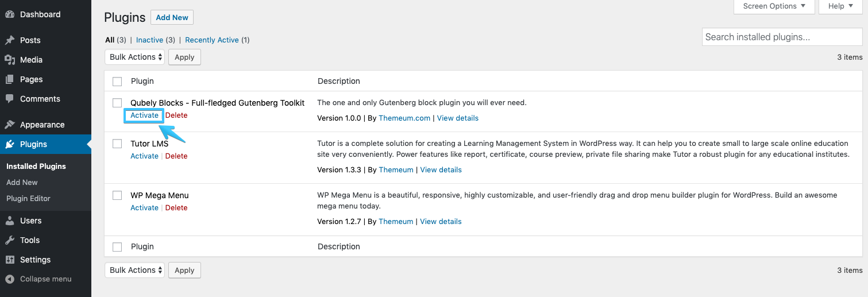Tick the Tutor LMS plugin checkbox

(x=117, y=144)
